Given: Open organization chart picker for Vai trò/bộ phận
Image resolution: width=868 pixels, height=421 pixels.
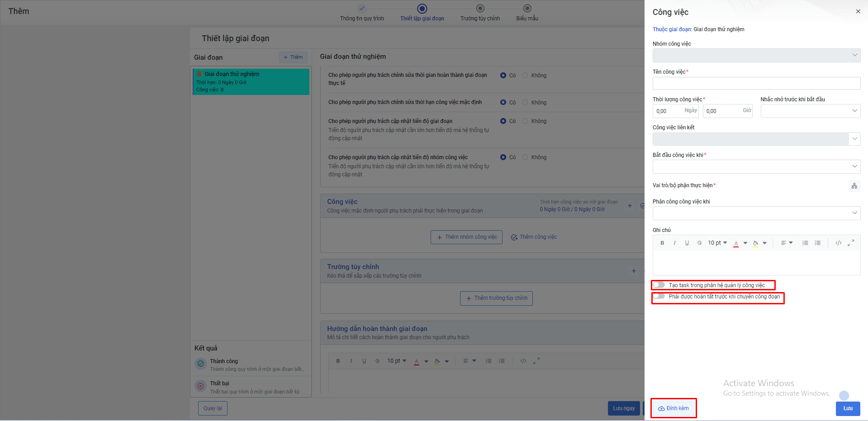Looking at the screenshot, I should tap(854, 186).
